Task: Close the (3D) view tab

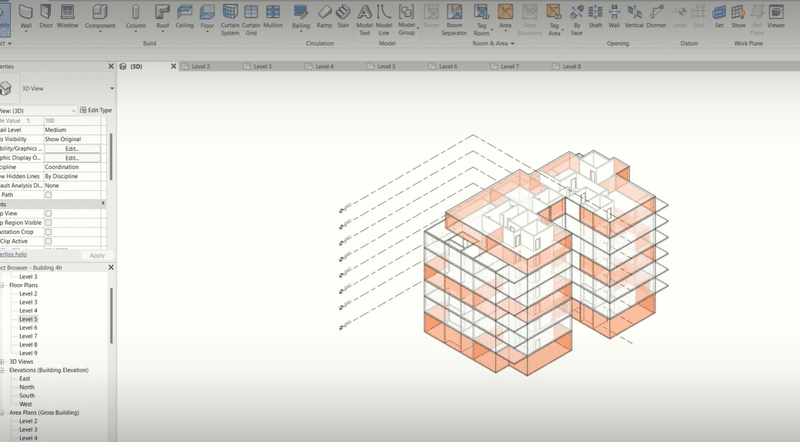Action: (x=173, y=66)
